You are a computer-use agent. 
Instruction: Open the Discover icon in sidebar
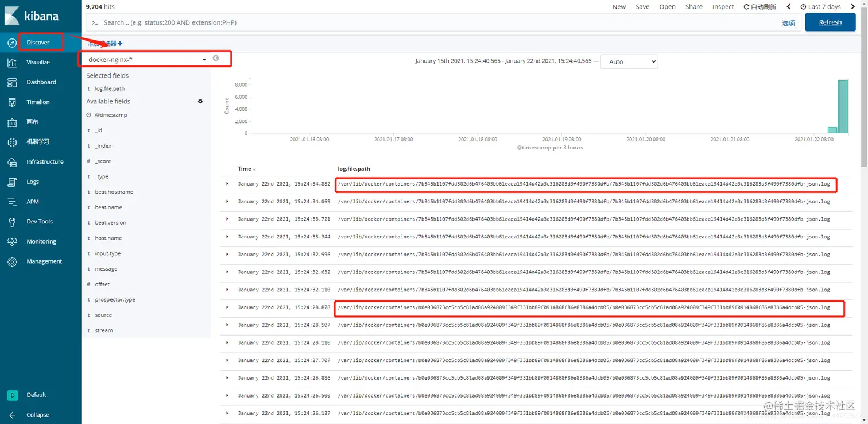12,43
